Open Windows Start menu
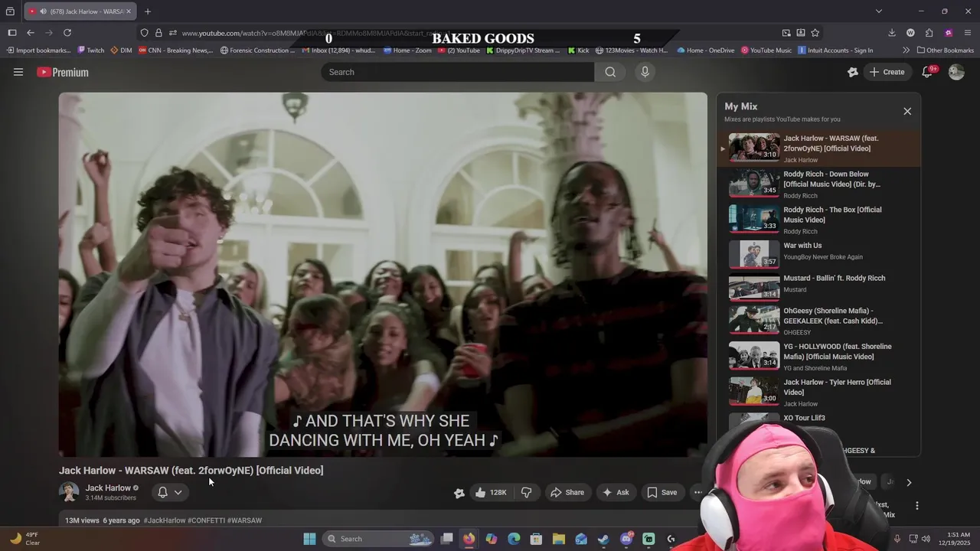The image size is (980, 551). click(309, 539)
